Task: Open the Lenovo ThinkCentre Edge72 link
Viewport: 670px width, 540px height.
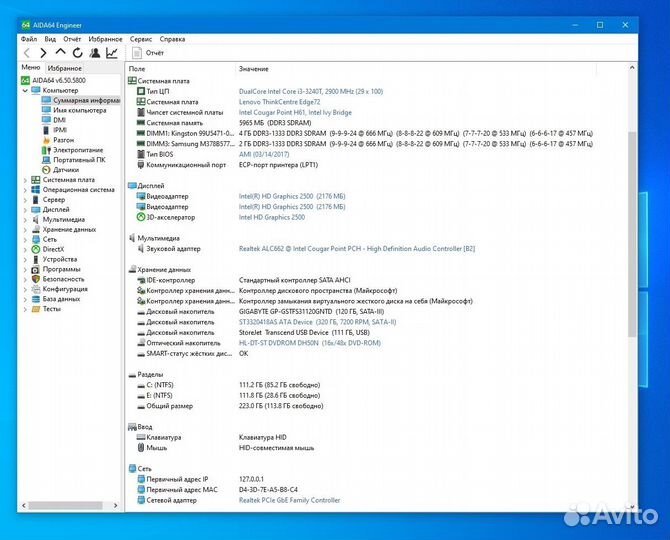Action: (279, 102)
